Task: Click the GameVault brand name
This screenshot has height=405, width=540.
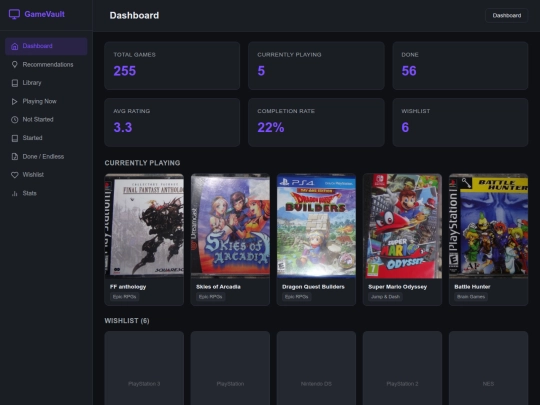Action: [x=44, y=14]
